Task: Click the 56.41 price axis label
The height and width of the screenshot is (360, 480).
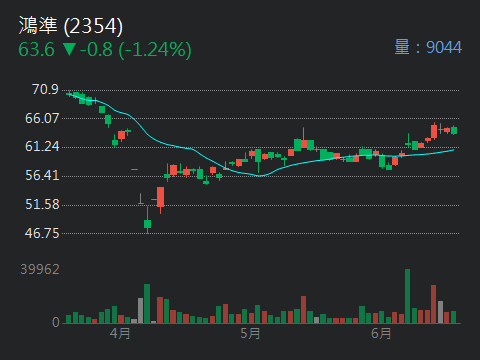Action: tap(42, 175)
